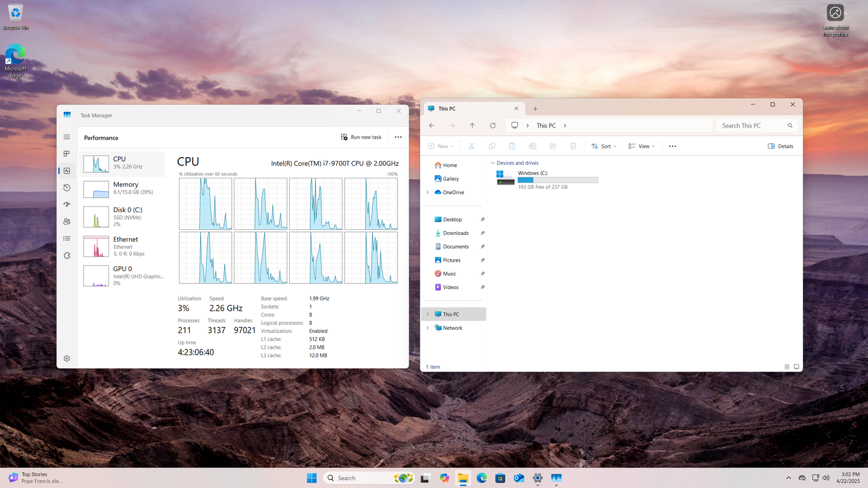Click the Refresh icon in File Explorer
This screenshot has height=488, width=868.
point(493,125)
